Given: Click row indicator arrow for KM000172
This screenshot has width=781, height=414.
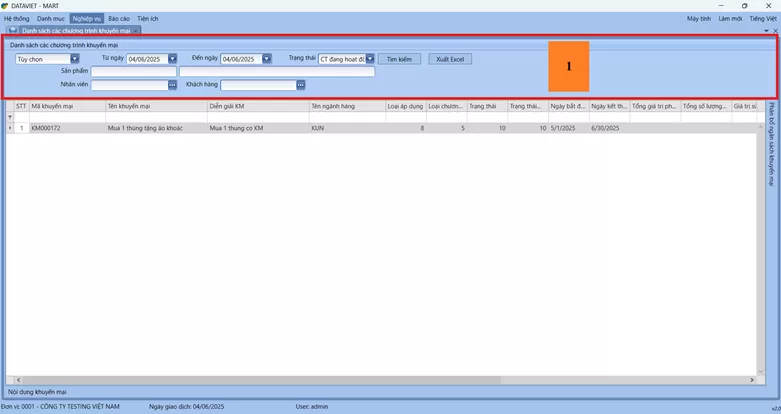Looking at the screenshot, I should (x=9, y=128).
